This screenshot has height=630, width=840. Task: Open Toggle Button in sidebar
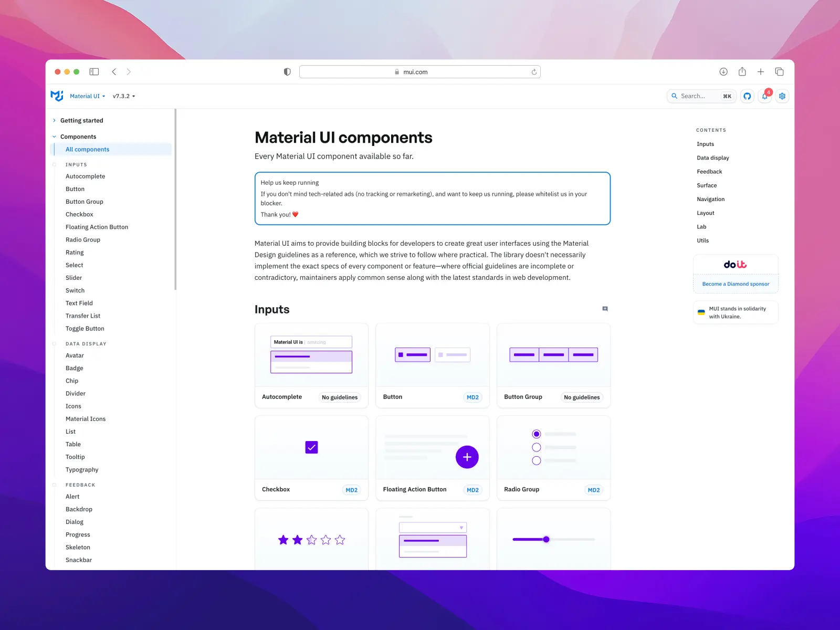(x=85, y=329)
